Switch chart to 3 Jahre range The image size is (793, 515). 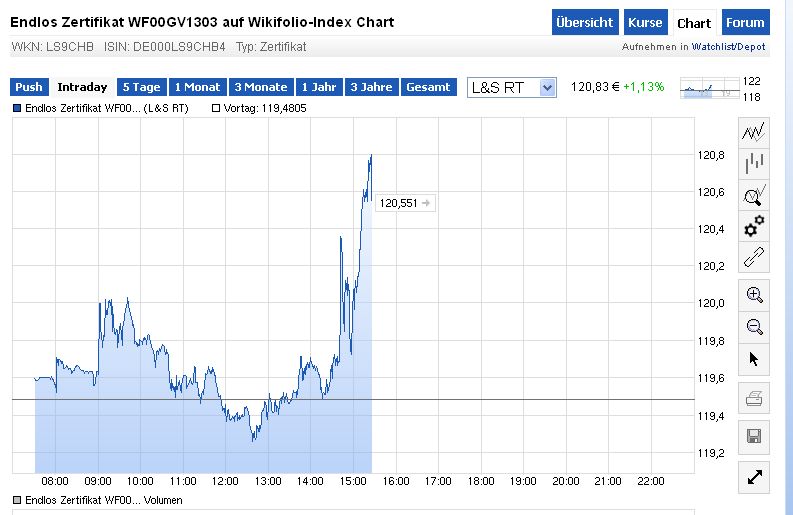(372, 87)
